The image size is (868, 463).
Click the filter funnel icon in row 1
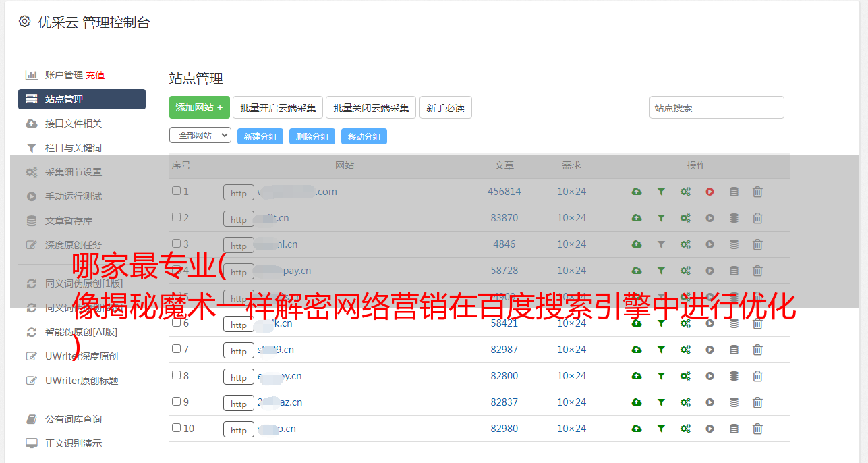coord(661,192)
